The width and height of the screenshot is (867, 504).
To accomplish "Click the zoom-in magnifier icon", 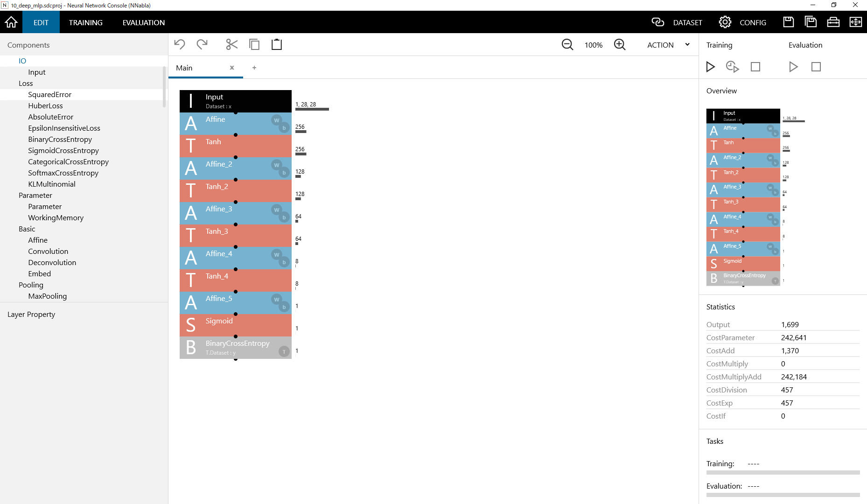I will [620, 44].
